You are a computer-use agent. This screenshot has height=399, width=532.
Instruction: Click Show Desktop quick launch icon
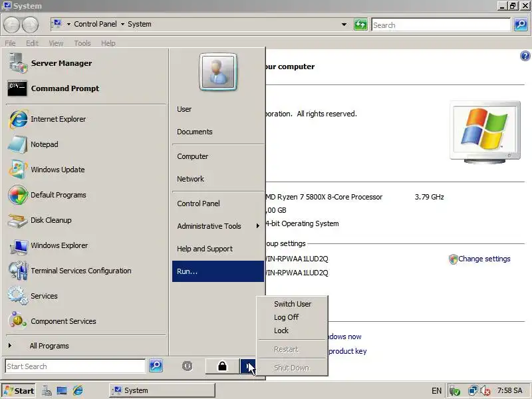coord(62,390)
